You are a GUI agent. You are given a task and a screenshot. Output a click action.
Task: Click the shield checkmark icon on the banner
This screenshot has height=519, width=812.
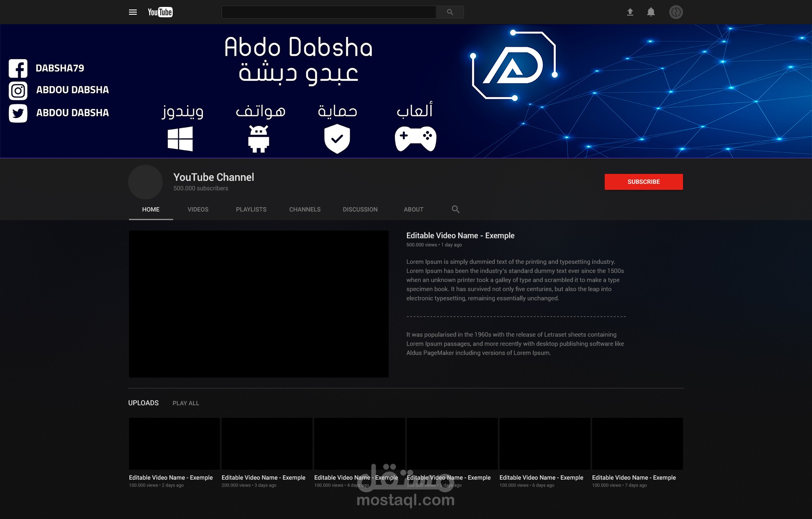click(337, 139)
